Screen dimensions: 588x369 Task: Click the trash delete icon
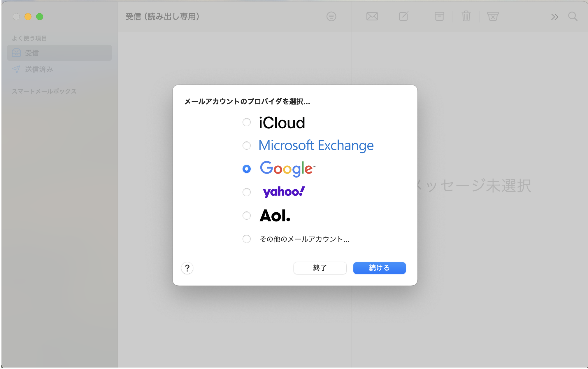point(466,16)
